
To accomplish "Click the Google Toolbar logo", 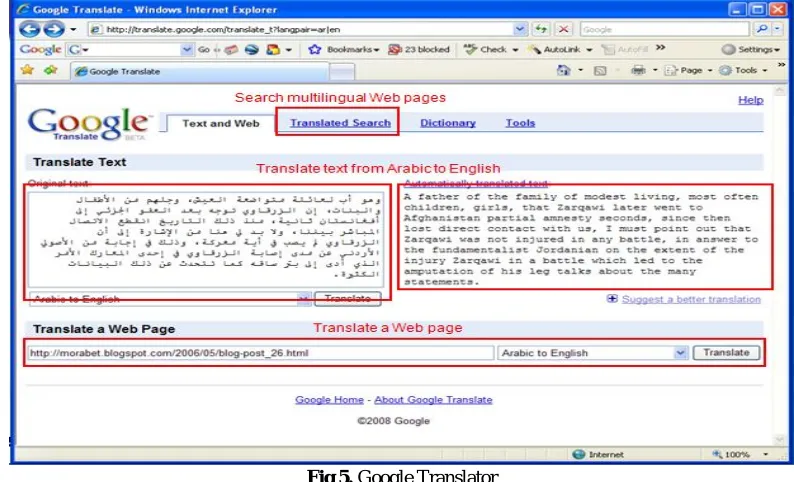I will point(41,50).
